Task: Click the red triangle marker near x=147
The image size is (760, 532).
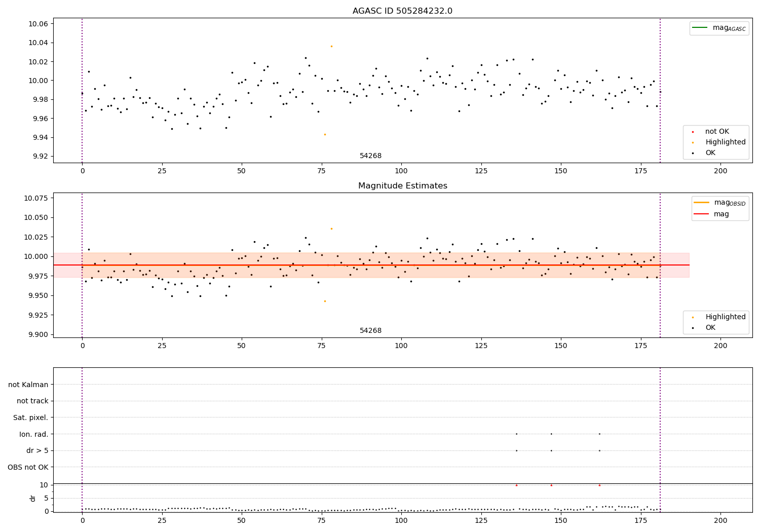Action: click(x=551, y=485)
